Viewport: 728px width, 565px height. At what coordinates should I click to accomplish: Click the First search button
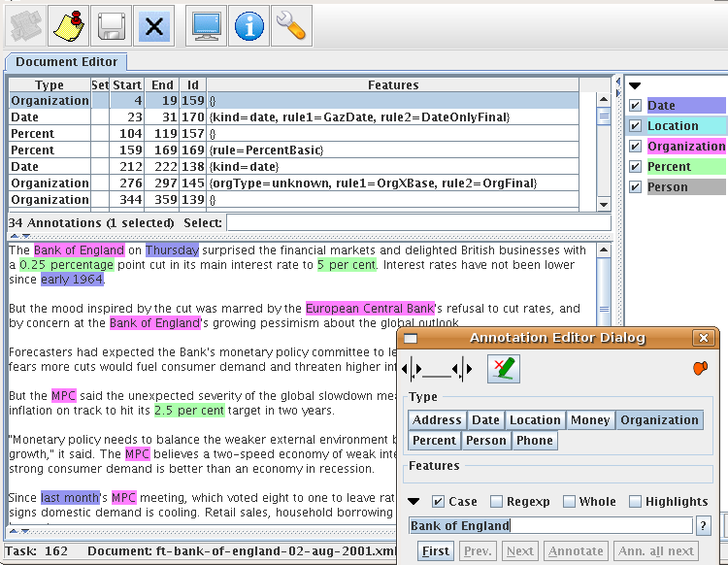coord(436,551)
